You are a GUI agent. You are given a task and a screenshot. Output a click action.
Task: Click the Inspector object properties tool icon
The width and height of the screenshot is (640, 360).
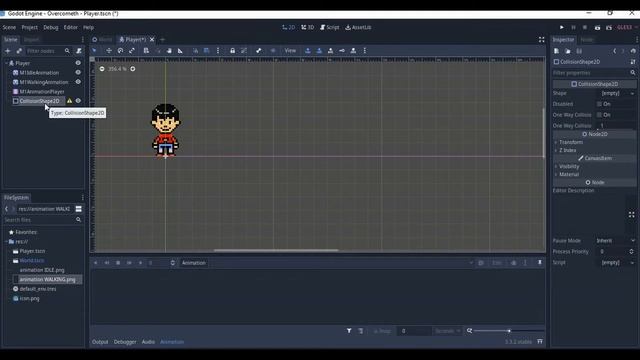point(633,62)
